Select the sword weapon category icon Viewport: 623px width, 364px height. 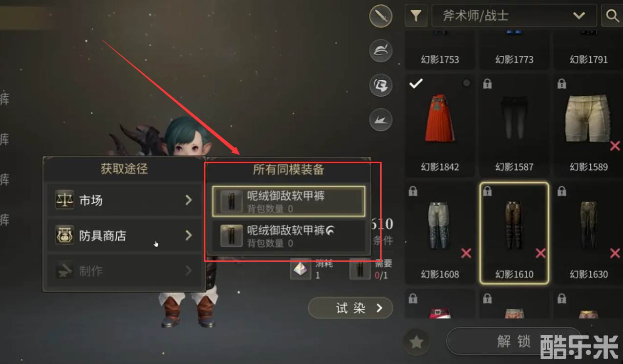[381, 17]
